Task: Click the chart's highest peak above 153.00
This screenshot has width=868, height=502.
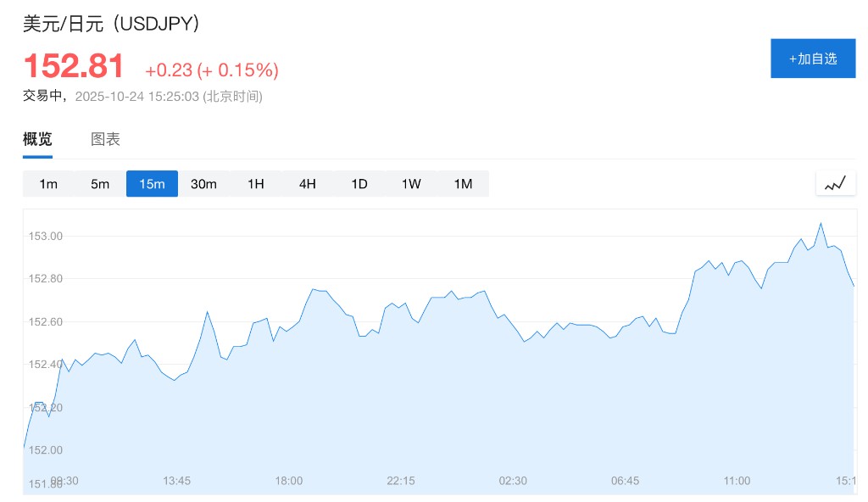Action: click(821, 223)
